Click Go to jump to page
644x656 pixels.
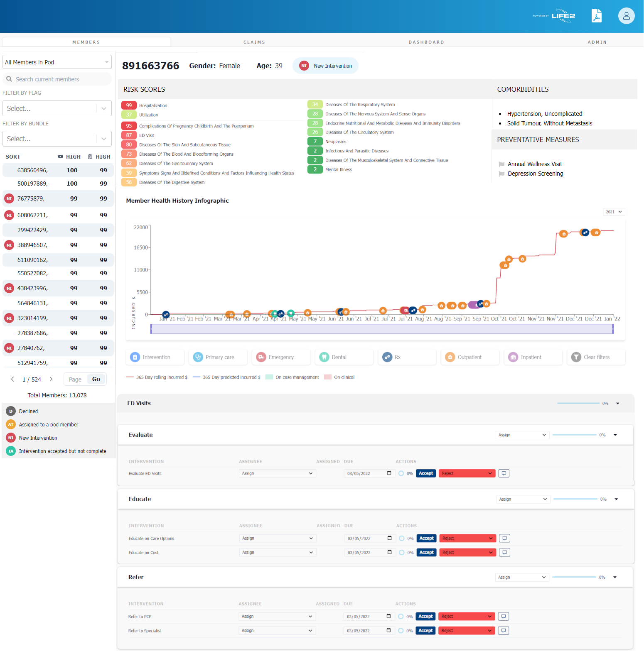point(96,379)
